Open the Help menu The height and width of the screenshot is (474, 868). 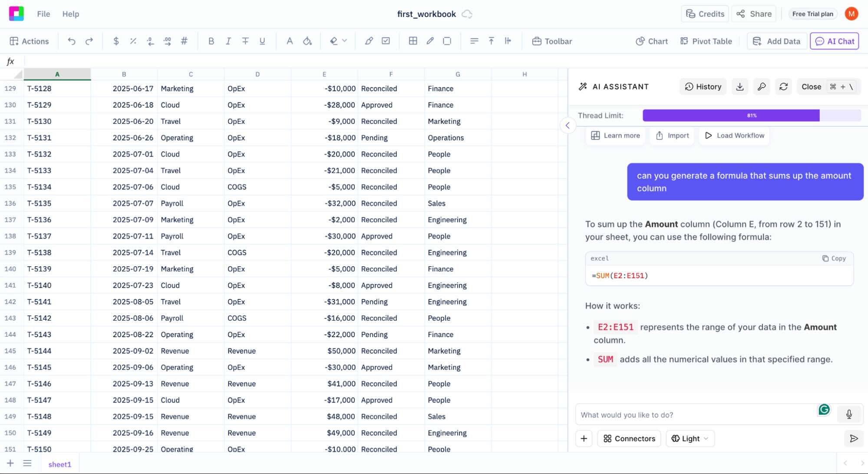coord(71,14)
